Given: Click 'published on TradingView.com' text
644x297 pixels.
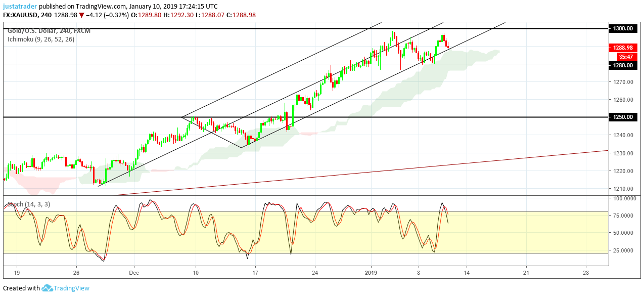Looking at the screenshot, I should 82,7.
